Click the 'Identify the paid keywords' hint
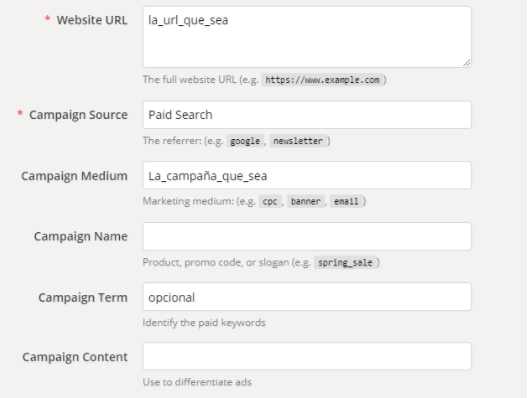This screenshot has height=398, width=528. (x=204, y=323)
